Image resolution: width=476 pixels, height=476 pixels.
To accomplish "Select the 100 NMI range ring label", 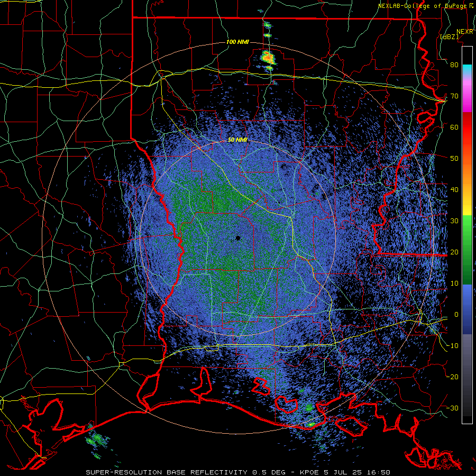I will [237, 42].
